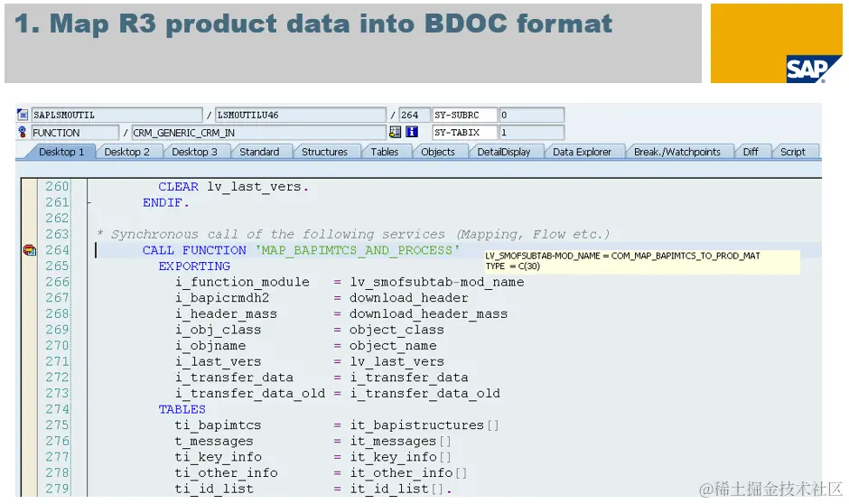
Task: Click the FUNCTION event type field
Action: coord(75,132)
